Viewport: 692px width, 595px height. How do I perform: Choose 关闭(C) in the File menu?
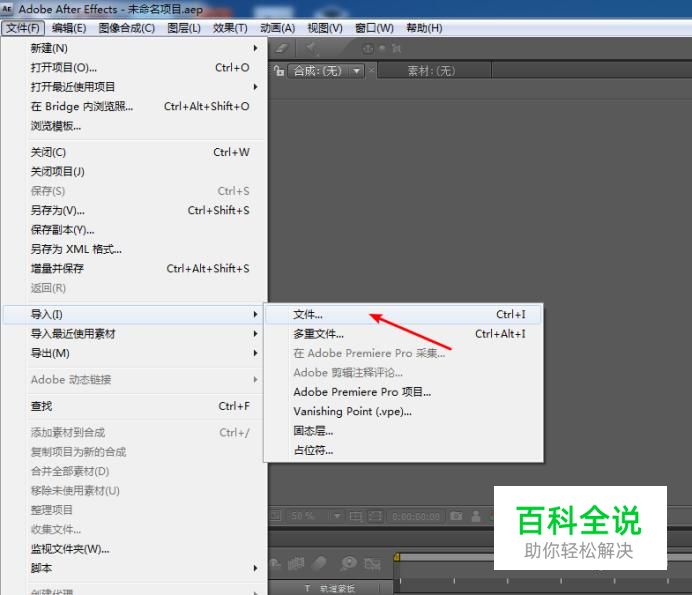click(x=135, y=152)
